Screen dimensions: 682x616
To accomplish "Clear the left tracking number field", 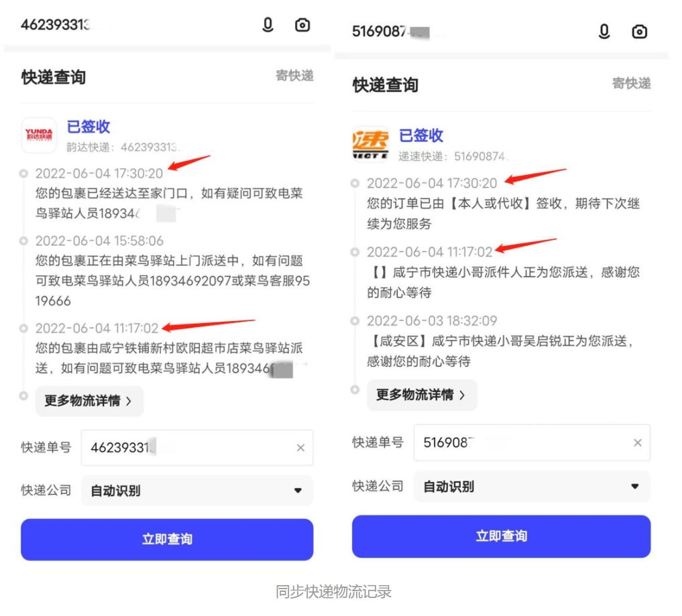I will click(x=300, y=447).
